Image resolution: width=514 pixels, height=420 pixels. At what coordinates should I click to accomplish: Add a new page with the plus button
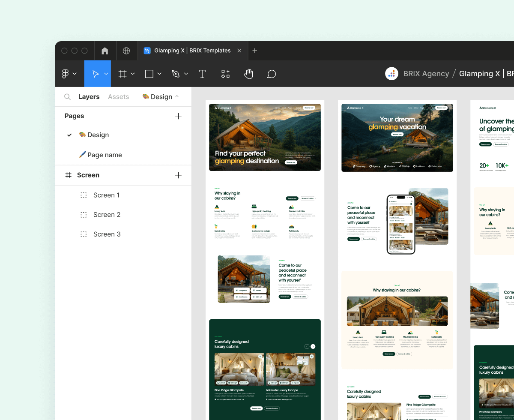[178, 116]
